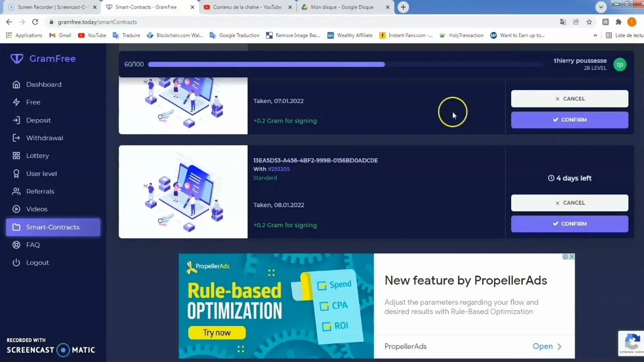Go to the Withdrawal page
Screen dimensions: 644x362
pos(44,138)
